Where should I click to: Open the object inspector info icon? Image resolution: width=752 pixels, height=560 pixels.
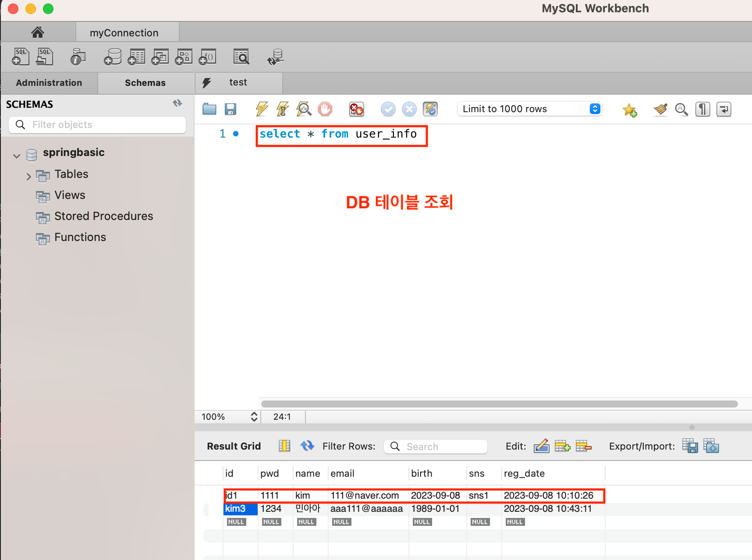pos(78,57)
